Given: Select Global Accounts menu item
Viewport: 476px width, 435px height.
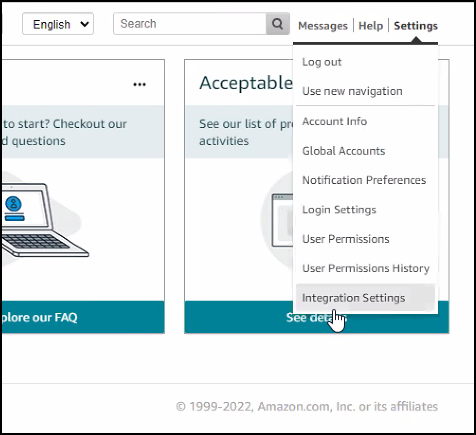Looking at the screenshot, I should [343, 151].
